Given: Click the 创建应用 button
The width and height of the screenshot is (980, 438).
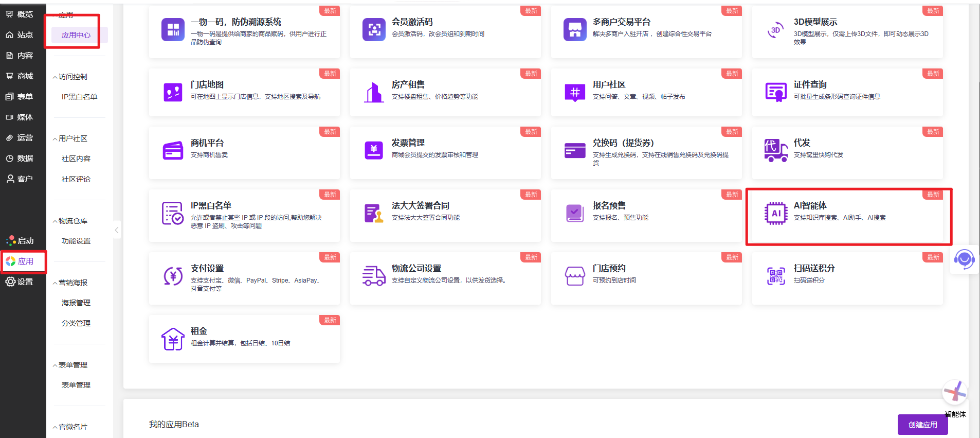Looking at the screenshot, I should tap(922, 425).
